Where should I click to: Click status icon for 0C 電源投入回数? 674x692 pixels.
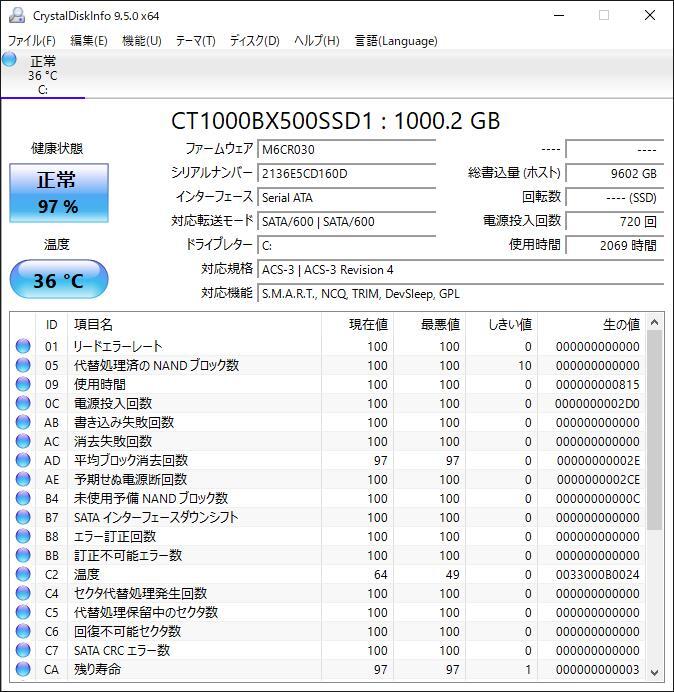(x=23, y=403)
